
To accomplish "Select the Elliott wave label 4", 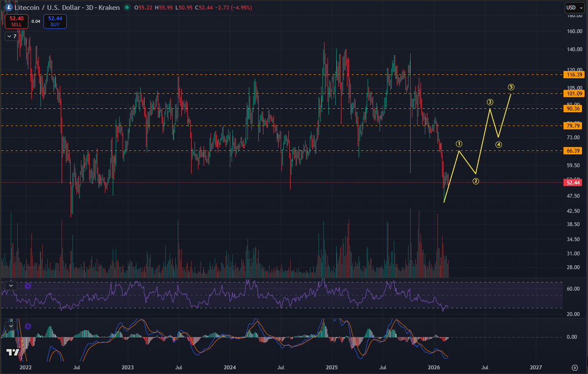I will coord(498,144).
